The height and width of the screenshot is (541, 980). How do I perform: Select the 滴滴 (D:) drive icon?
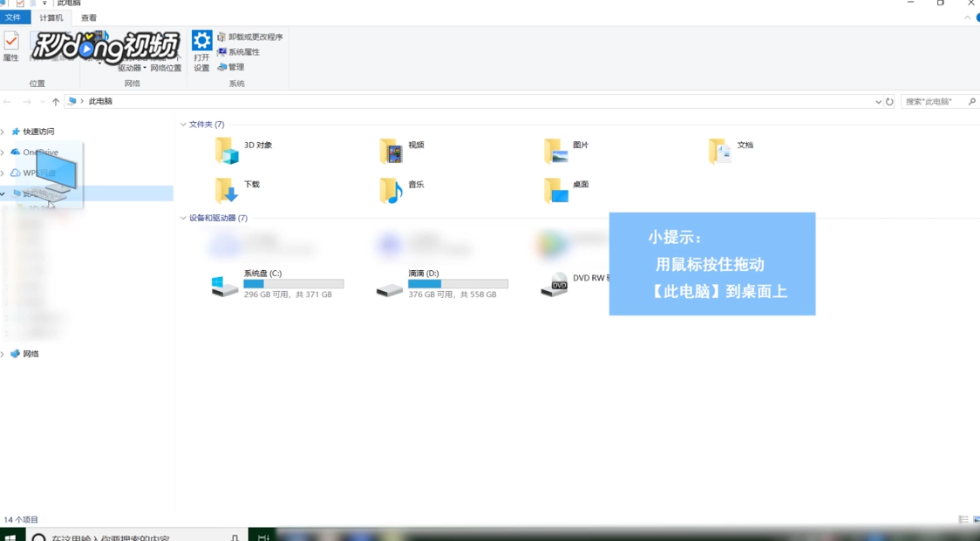[x=389, y=290]
